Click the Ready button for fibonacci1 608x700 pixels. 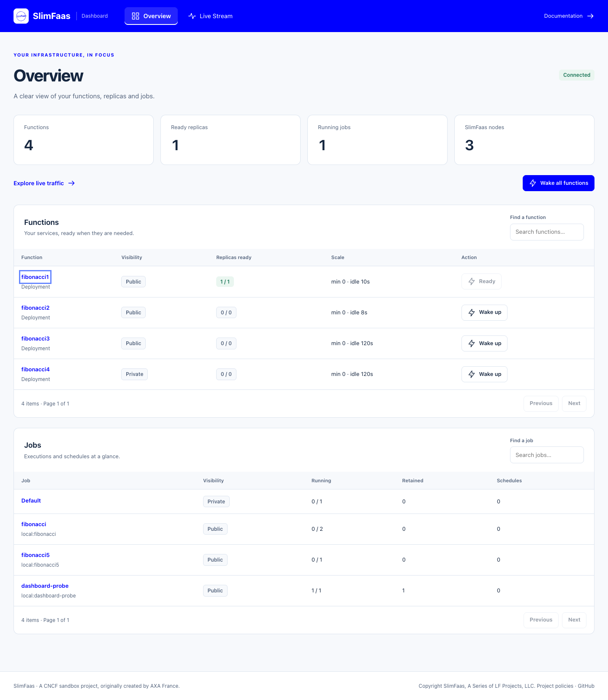pyautogui.click(x=481, y=281)
